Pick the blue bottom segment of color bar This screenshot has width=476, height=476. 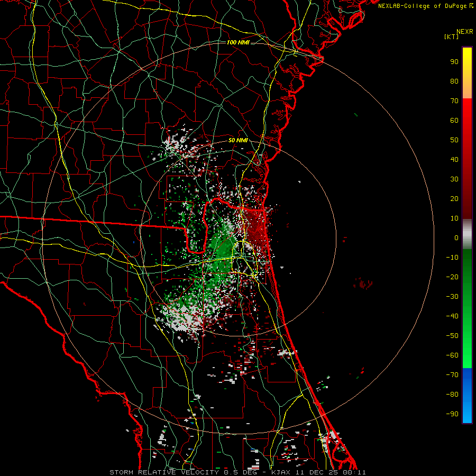(467, 396)
